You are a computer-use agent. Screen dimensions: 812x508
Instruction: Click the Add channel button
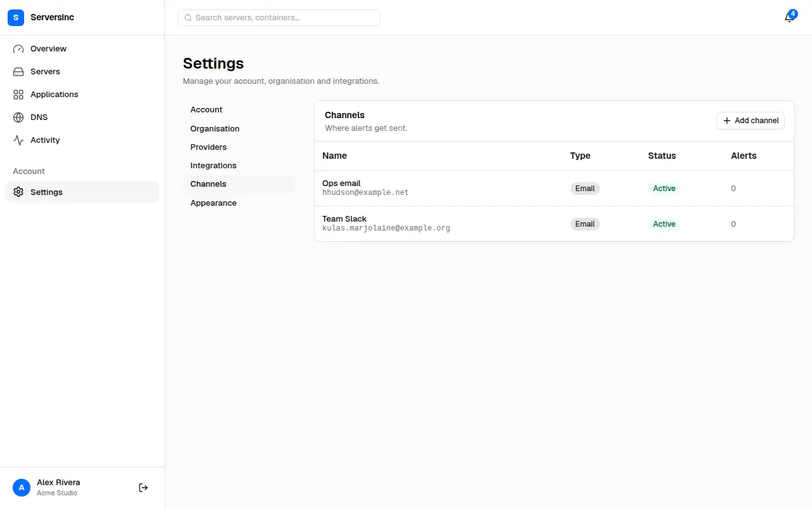pyautogui.click(x=750, y=121)
